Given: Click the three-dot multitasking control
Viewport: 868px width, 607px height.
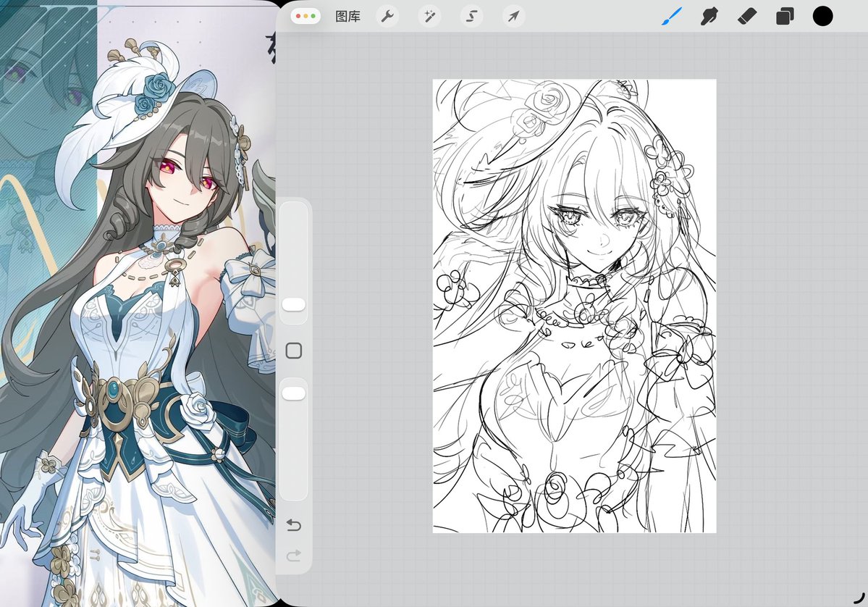Looking at the screenshot, I should (x=306, y=16).
